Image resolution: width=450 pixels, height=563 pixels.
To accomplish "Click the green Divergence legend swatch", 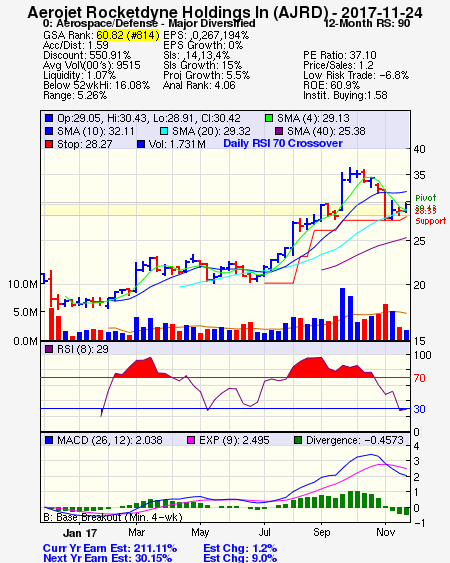I will point(298,440).
